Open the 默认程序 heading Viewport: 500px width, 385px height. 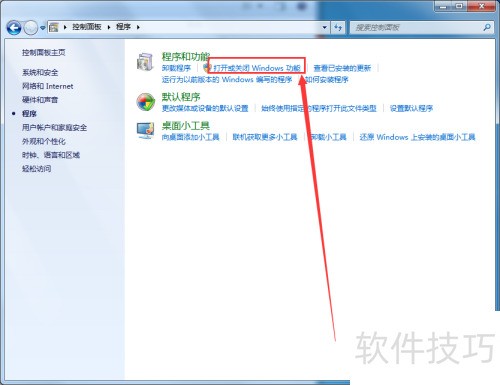[181, 97]
